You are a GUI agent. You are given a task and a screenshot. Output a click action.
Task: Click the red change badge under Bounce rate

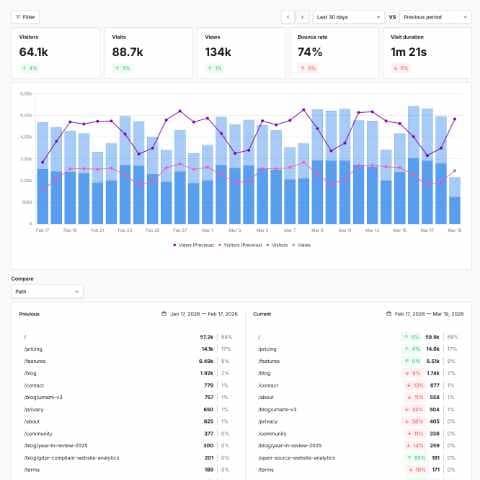(x=307, y=68)
